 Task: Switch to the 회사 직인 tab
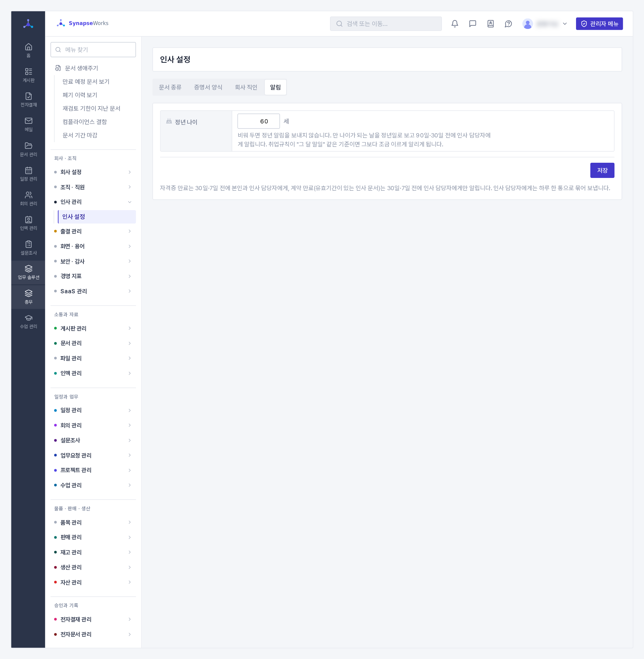pyautogui.click(x=246, y=87)
